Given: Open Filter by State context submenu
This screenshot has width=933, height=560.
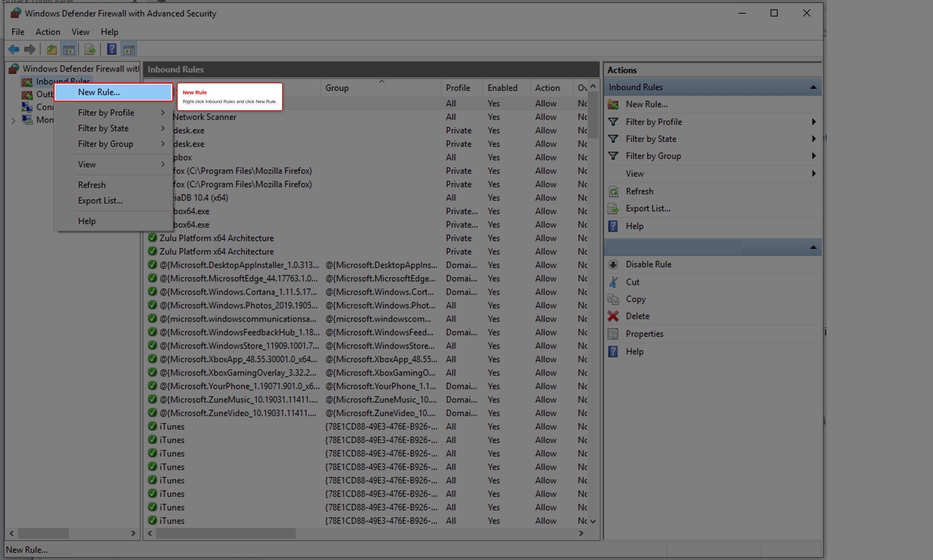Looking at the screenshot, I should [x=113, y=128].
